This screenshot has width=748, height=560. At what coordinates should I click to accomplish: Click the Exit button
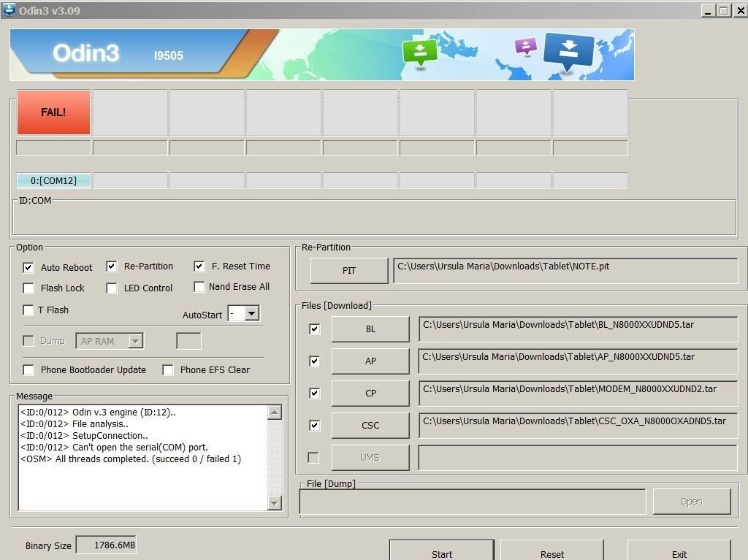[x=679, y=551]
